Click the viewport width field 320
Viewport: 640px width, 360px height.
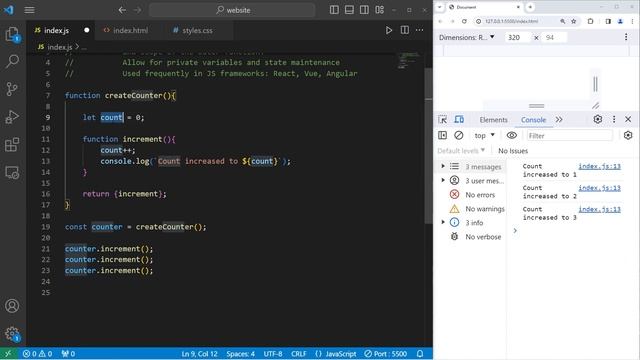point(517,38)
